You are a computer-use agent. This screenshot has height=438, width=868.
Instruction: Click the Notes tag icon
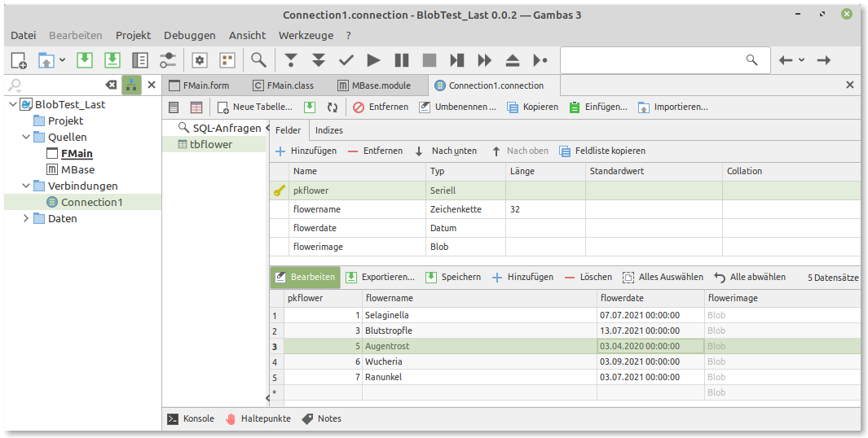click(307, 418)
